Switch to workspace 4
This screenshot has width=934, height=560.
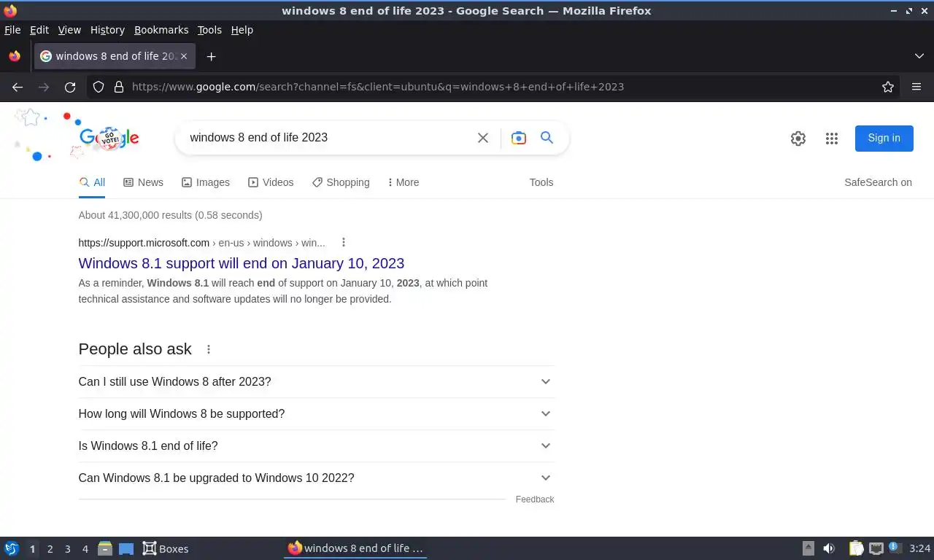point(85,549)
